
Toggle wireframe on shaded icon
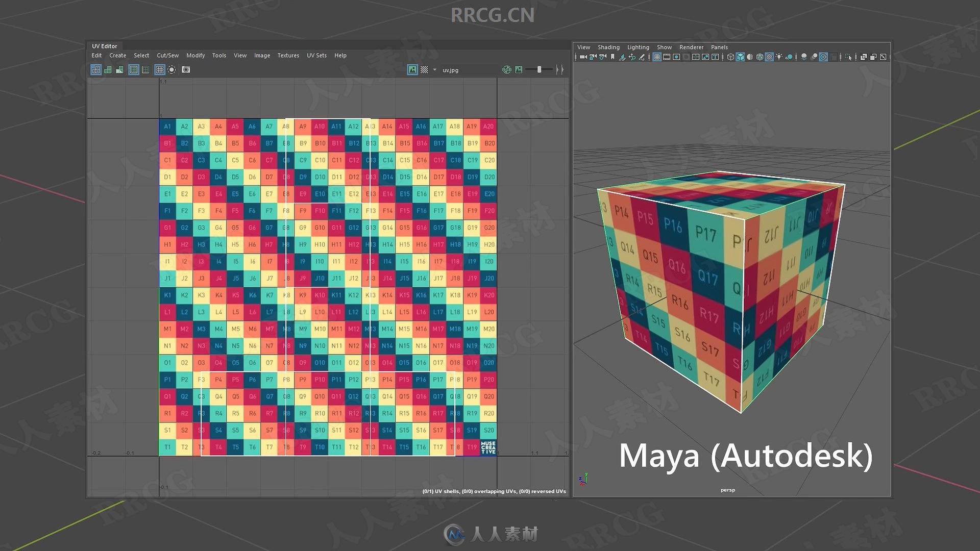[759, 57]
